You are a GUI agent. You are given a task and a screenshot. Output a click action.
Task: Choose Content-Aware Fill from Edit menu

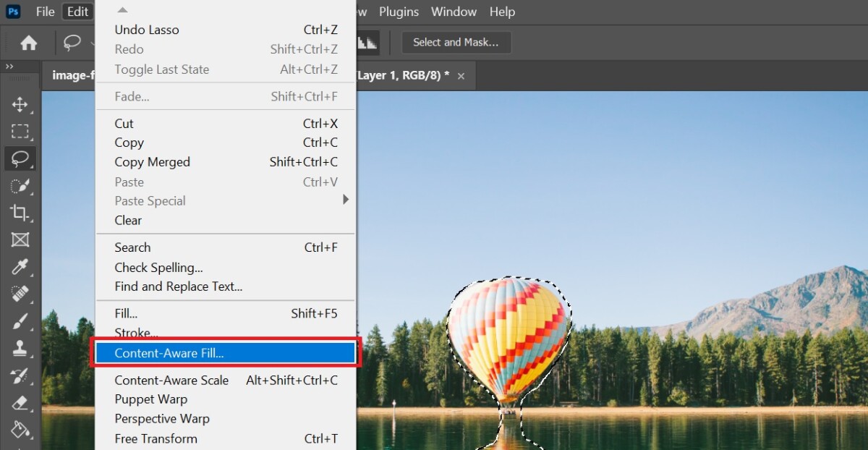[x=225, y=353]
